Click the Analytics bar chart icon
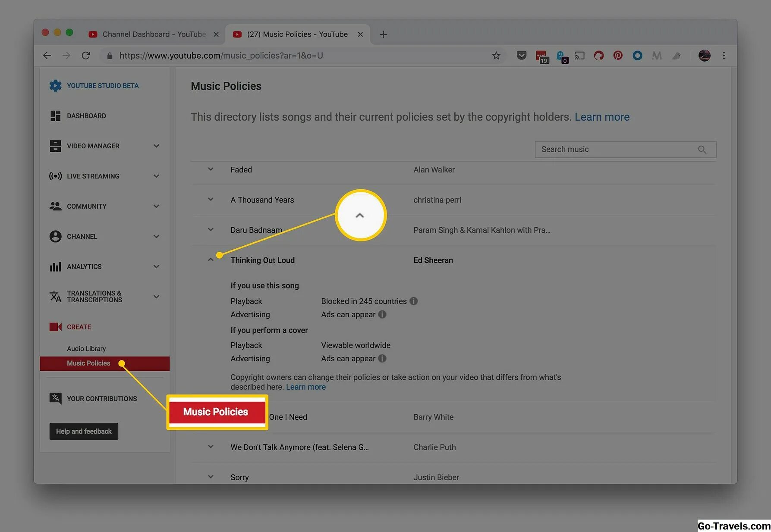Image resolution: width=771 pixels, height=532 pixels. pos(55,266)
